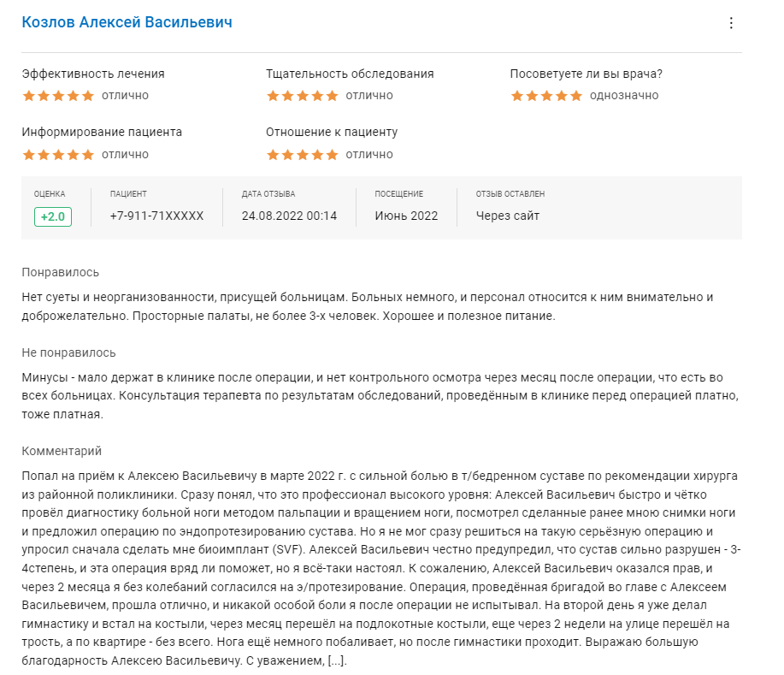Viewport: 784px width, 675px height.
Task: Click Тщательность обследования star rating
Action: (303, 96)
